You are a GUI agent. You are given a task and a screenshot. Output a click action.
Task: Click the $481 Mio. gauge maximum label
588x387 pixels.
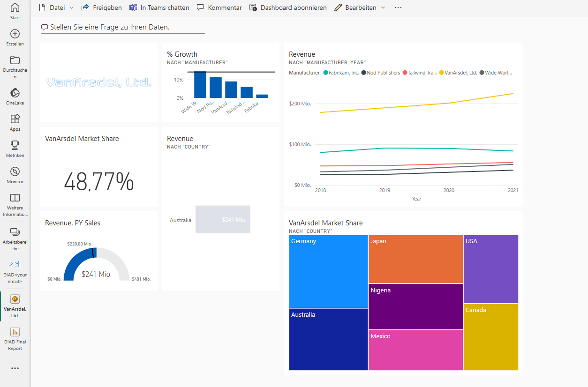pyautogui.click(x=141, y=279)
